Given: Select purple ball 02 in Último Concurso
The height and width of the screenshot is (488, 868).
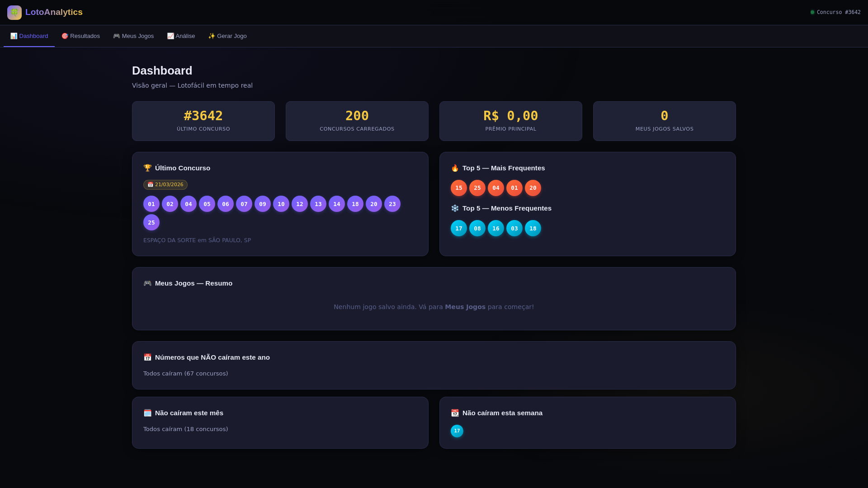Looking at the screenshot, I should click(170, 204).
